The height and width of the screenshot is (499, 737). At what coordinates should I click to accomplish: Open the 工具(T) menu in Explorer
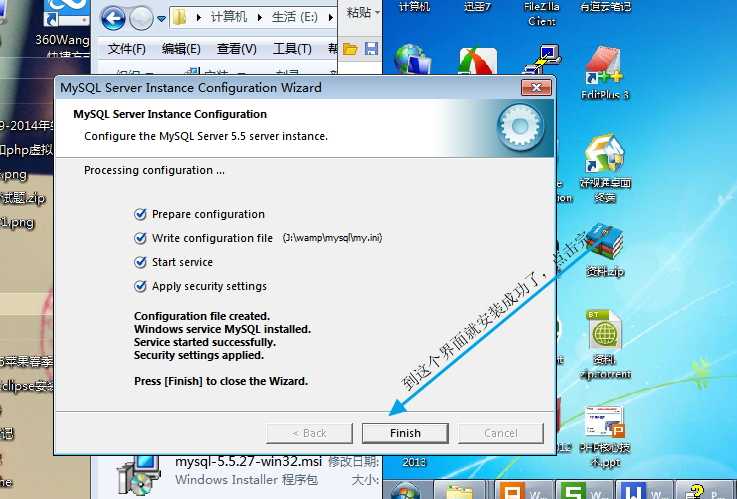pos(292,48)
